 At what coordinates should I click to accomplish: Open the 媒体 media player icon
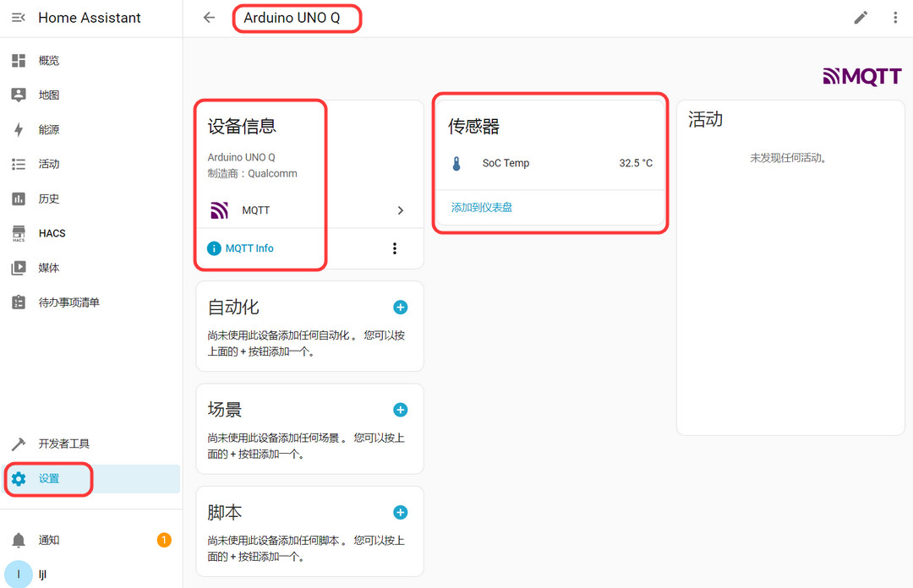[19, 268]
